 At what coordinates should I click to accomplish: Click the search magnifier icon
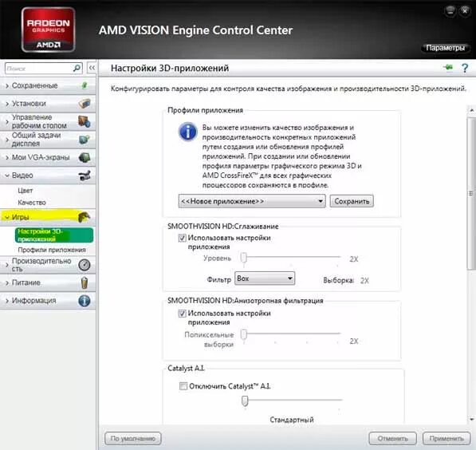77,68
